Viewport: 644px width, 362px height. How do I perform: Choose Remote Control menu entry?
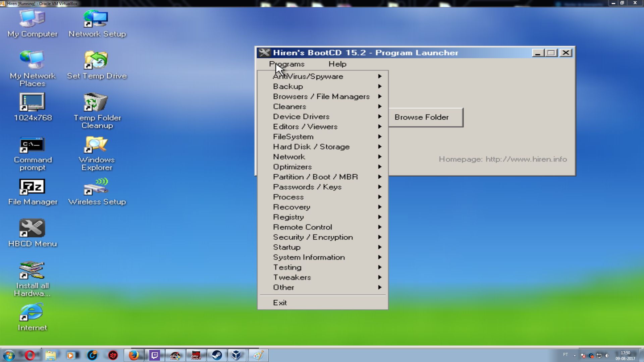point(323,227)
